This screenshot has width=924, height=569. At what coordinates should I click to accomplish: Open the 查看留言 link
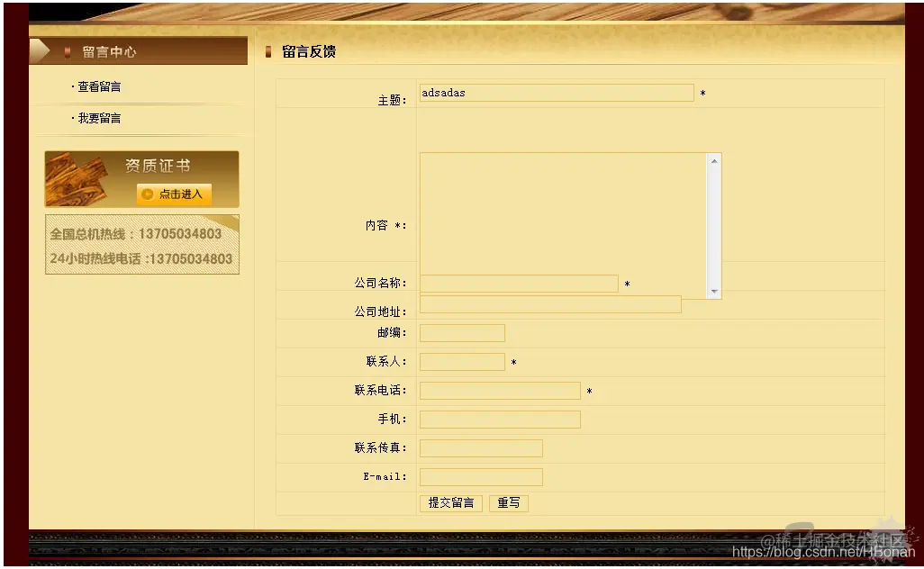(99, 86)
